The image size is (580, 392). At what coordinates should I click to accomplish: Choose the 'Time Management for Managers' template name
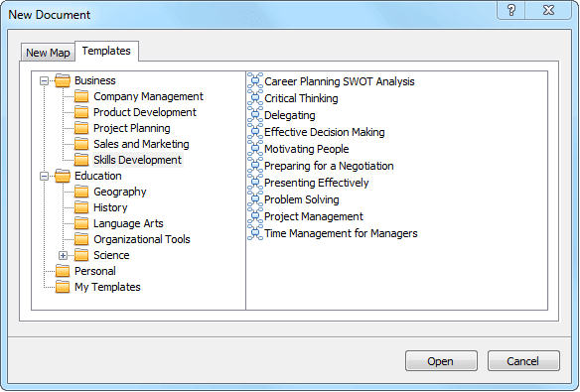tap(341, 233)
